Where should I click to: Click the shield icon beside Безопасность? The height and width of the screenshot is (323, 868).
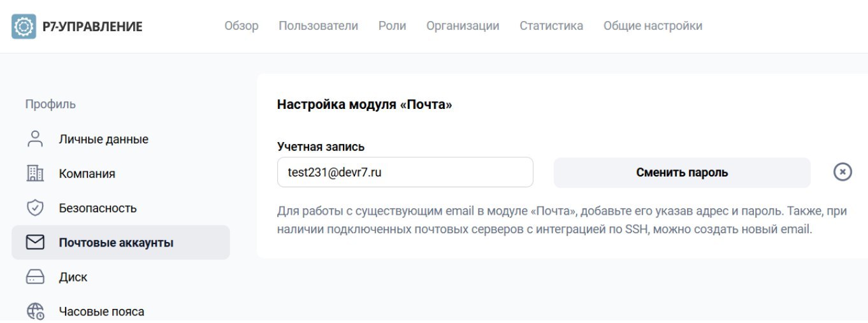click(x=35, y=208)
